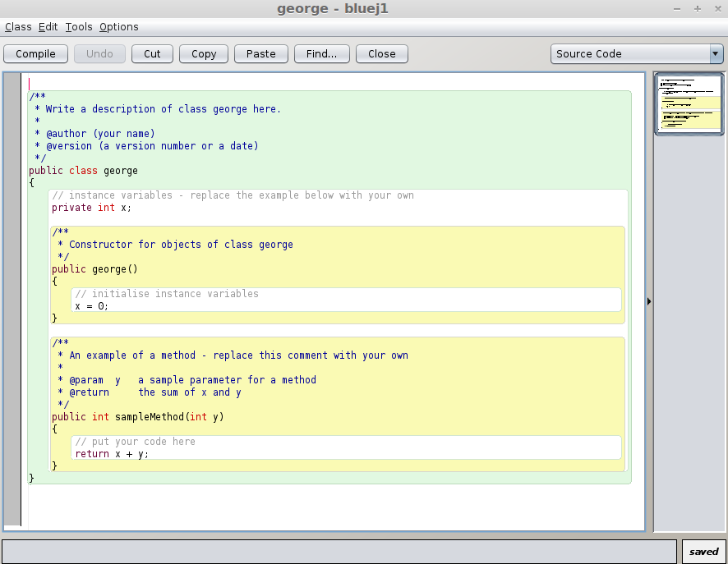This screenshot has width=728, height=564.
Task: Close the george window with X
Action: [718, 9]
